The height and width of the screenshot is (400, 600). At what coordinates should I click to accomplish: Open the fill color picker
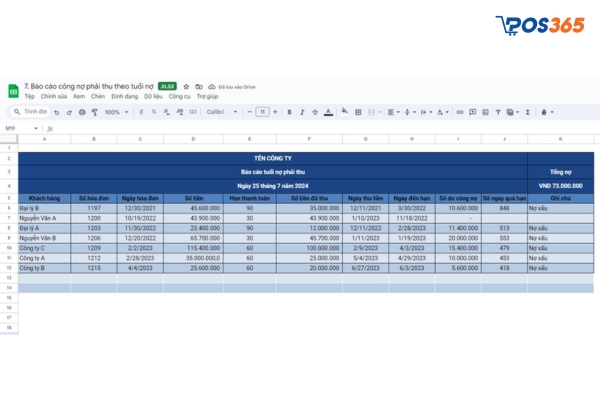click(344, 111)
